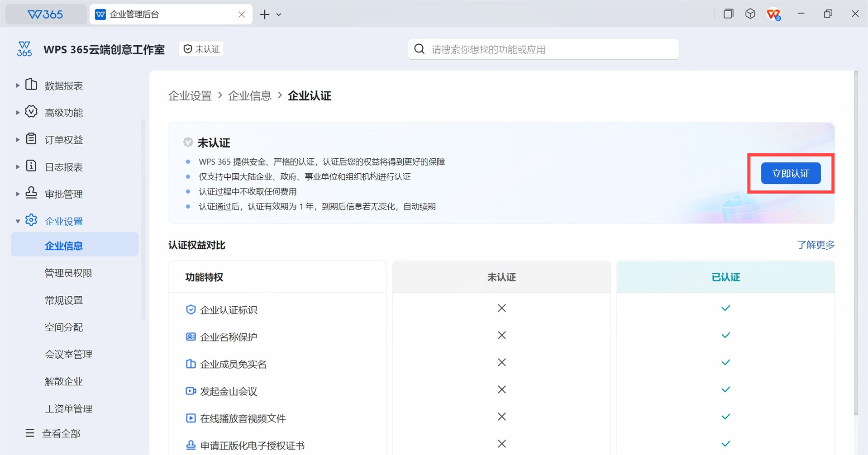Click the search magnifier icon

pyautogui.click(x=420, y=49)
